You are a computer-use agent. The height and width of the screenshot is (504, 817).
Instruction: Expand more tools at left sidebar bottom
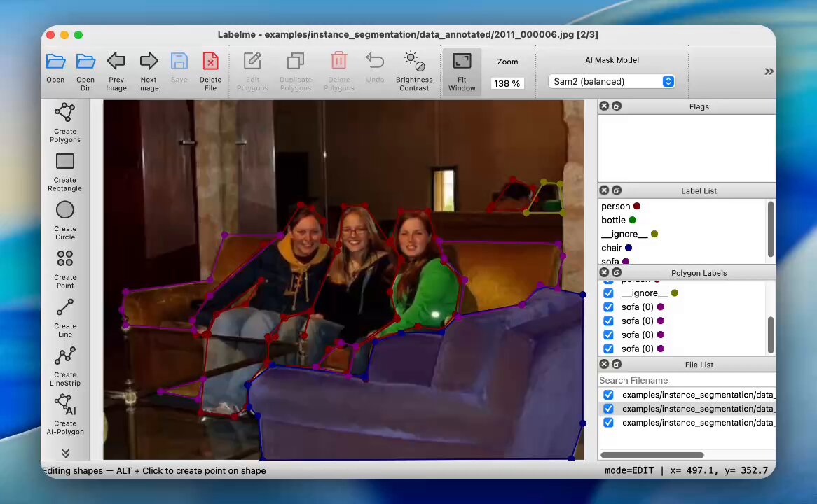(x=65, y=453)
